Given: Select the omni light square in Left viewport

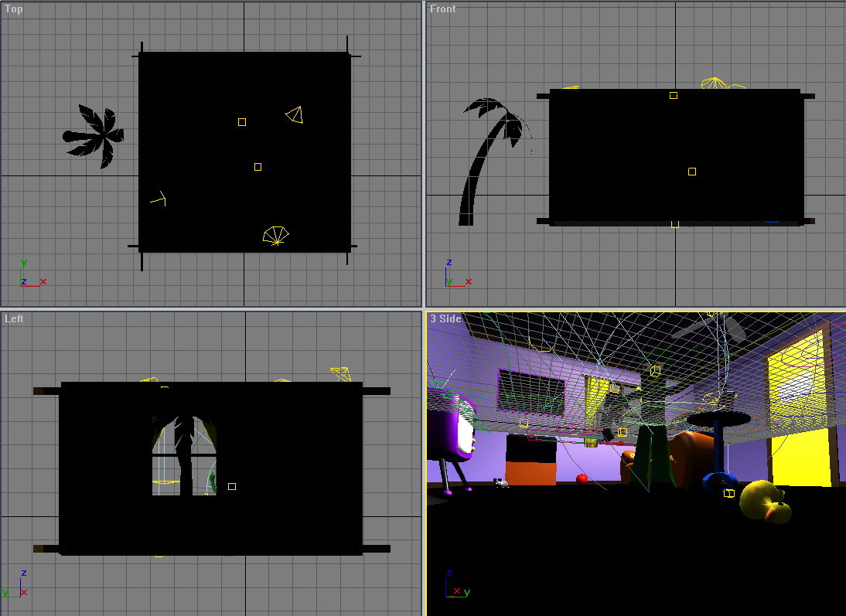Looking at the screenshot, I should [x=232, y=487].
